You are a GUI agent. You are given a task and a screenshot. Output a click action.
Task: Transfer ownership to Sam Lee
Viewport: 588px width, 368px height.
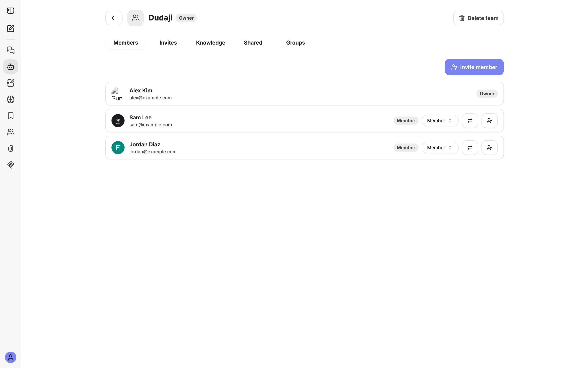470,121
